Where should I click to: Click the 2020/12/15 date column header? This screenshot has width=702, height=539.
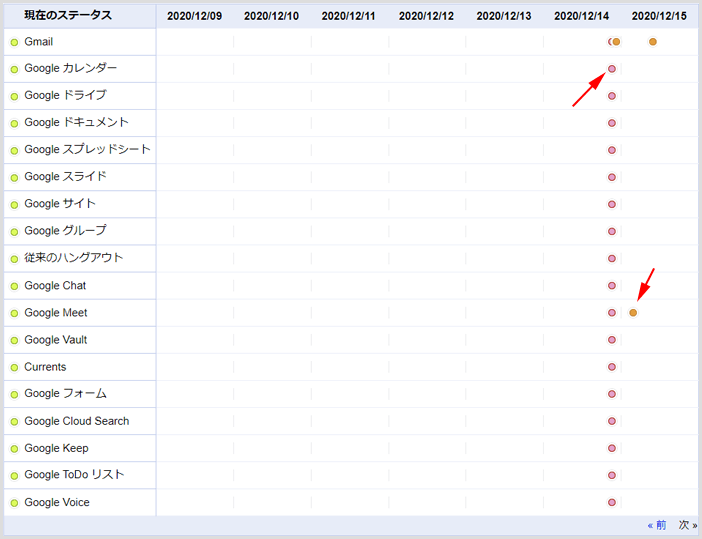coord(659,16)
